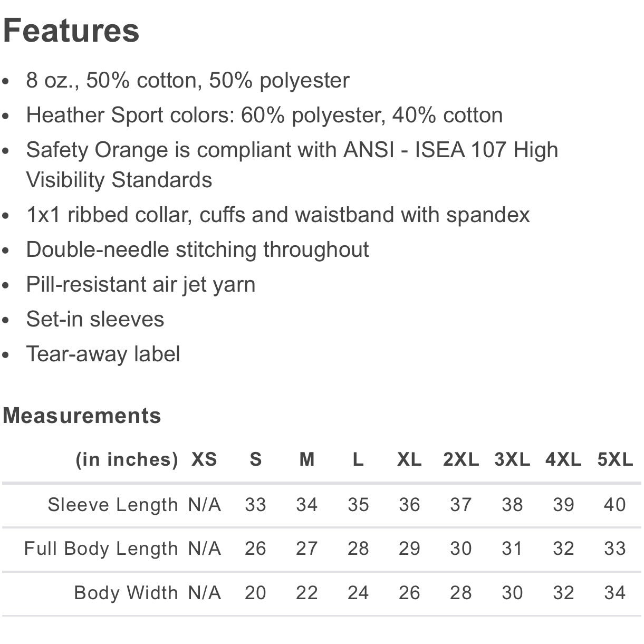Click the Double-needle stitching throughout line
Image resolution: width=644 pixels, height=644 pixels.
(x=198, y=250)
